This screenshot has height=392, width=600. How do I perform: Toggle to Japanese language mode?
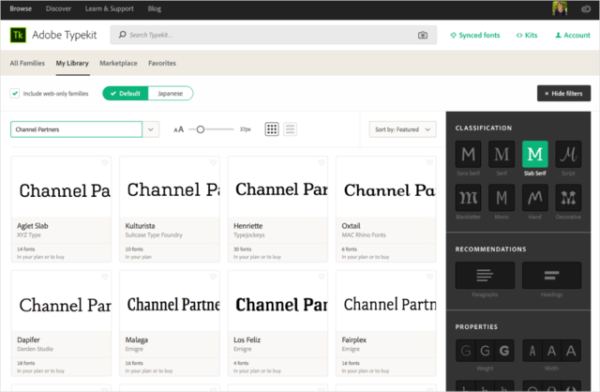170,93
